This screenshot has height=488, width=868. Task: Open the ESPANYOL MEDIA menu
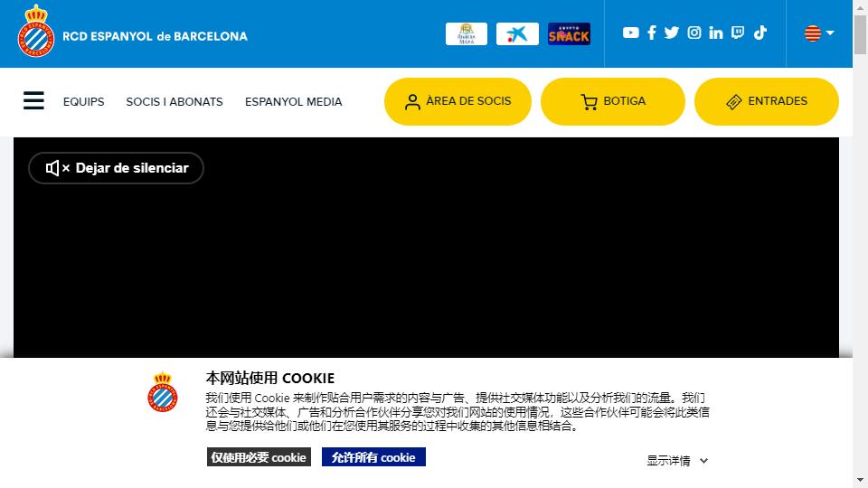(294, 102)
